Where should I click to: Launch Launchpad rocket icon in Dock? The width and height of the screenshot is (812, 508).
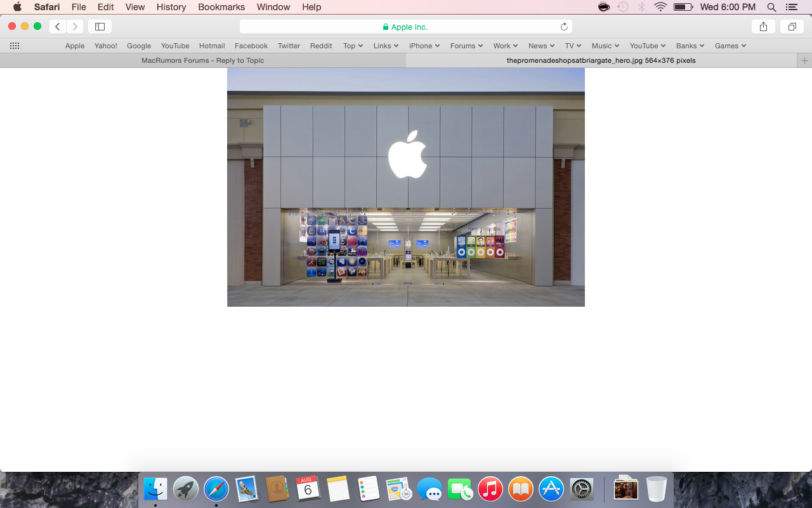click(186, 489)
